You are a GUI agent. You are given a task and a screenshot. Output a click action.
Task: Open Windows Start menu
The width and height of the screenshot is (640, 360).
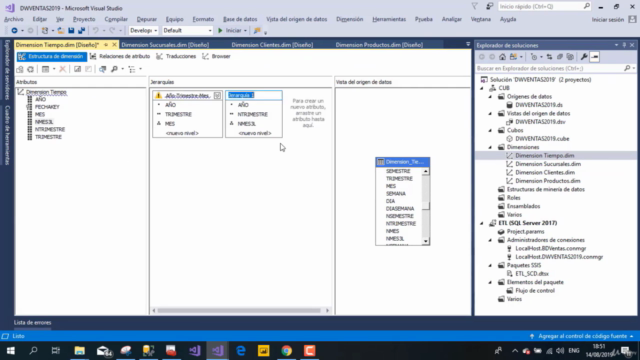(x=11, y=351)
